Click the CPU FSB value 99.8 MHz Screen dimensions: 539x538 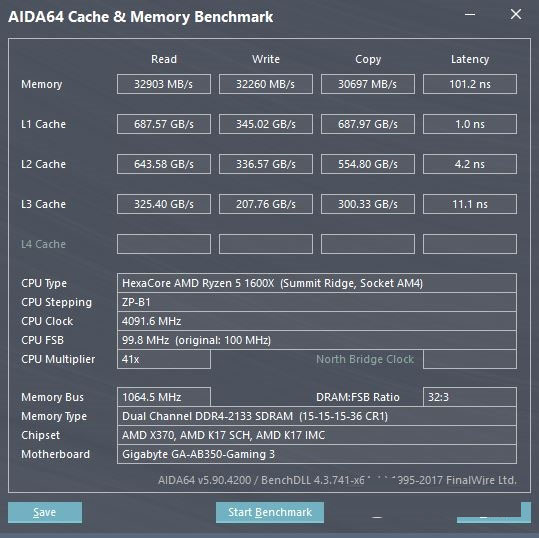coord(317,340)
